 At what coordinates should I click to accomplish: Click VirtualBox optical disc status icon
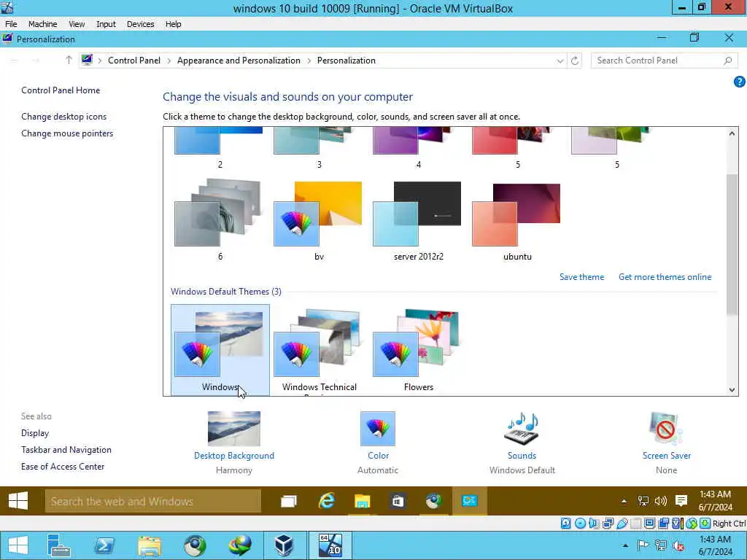click(x=580, y=524)
